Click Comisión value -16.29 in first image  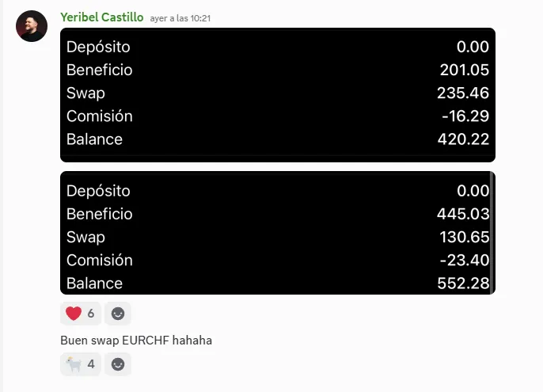pos(465,116)
